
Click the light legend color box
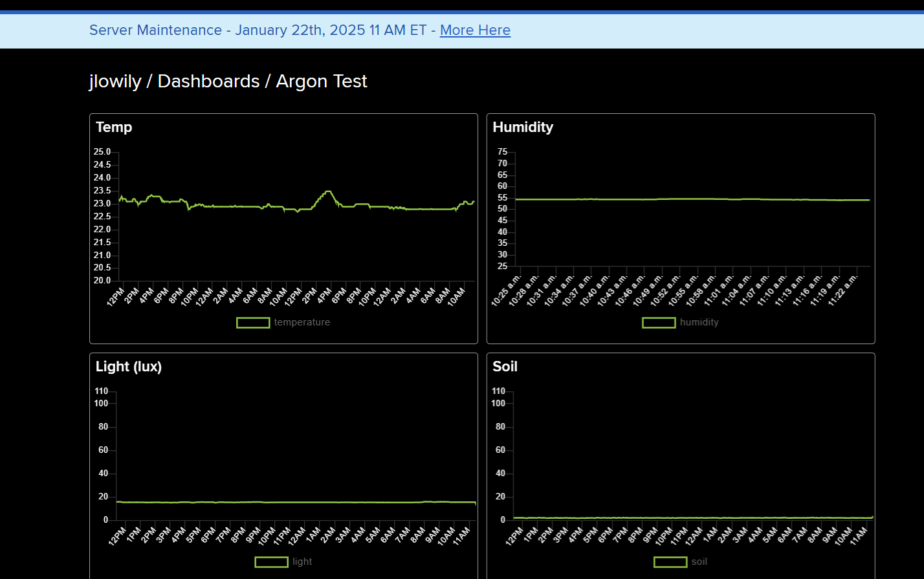click(271, 562)
